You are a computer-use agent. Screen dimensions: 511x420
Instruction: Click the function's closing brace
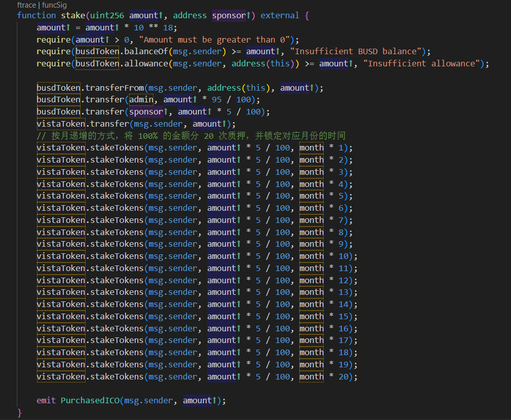pyautogui.click(x=19, y=413)
